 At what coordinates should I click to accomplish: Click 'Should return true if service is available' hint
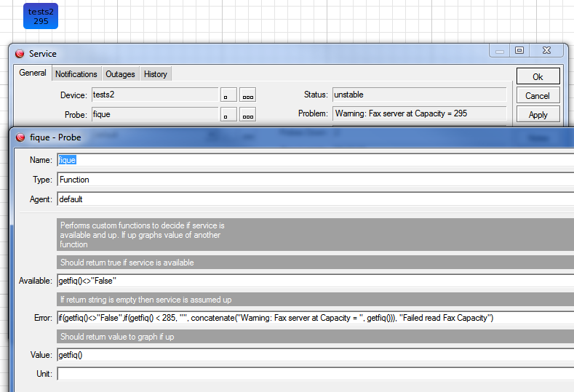tap(127, 263)
